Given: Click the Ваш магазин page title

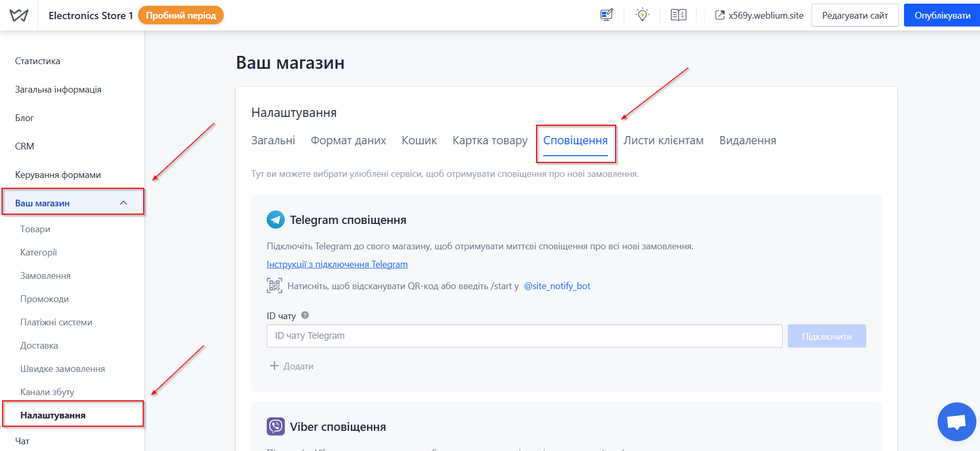Looking at the screenshot, I should tap(290, 63).
